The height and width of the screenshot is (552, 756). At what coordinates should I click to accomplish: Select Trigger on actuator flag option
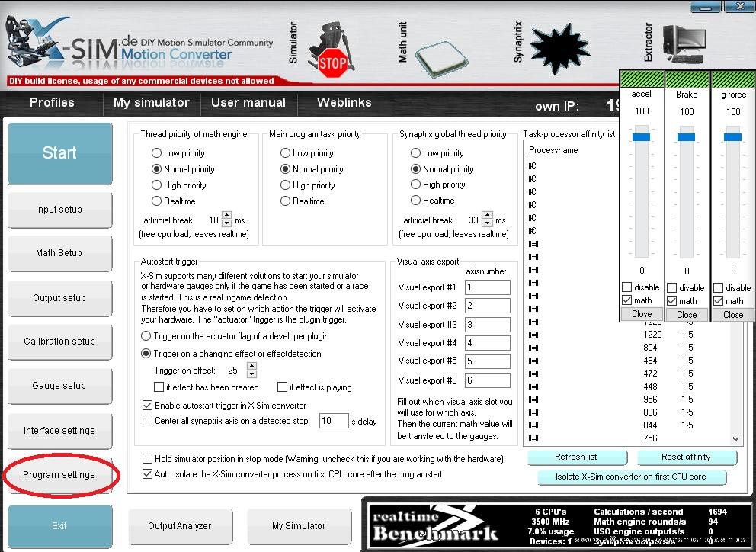click(147, 336)
